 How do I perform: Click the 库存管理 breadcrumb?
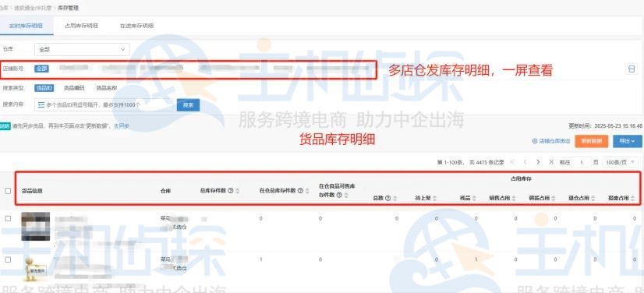click(68, 8)
